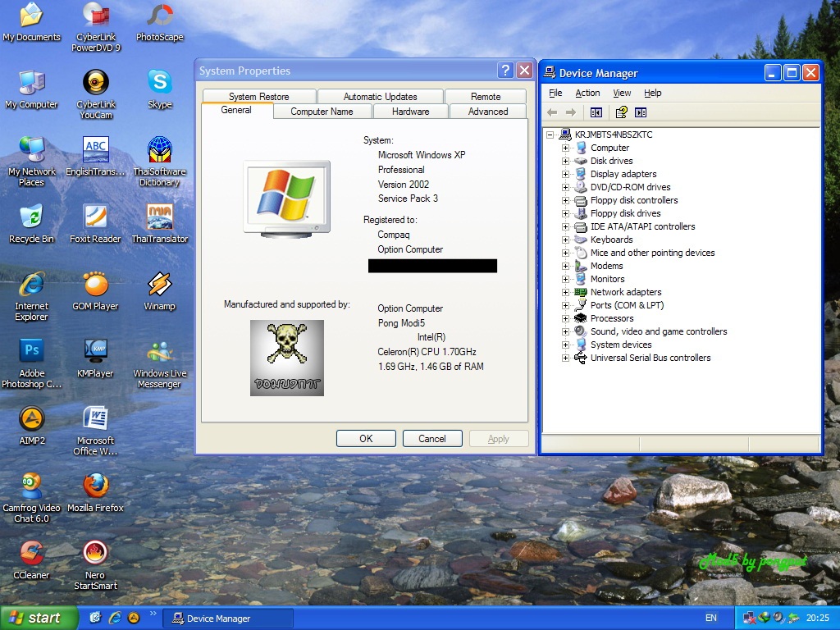The image size is (840, 630).
Task: Open CCleaner desktop icon
Action: [32, 560]
